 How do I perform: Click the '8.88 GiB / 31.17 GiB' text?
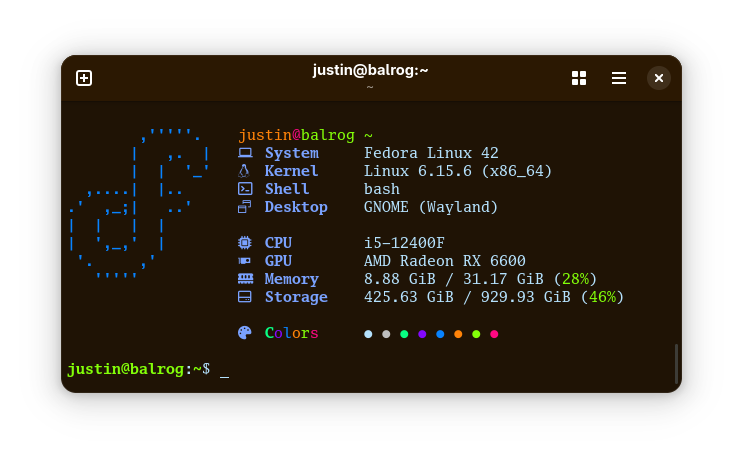tap(454, 280)
